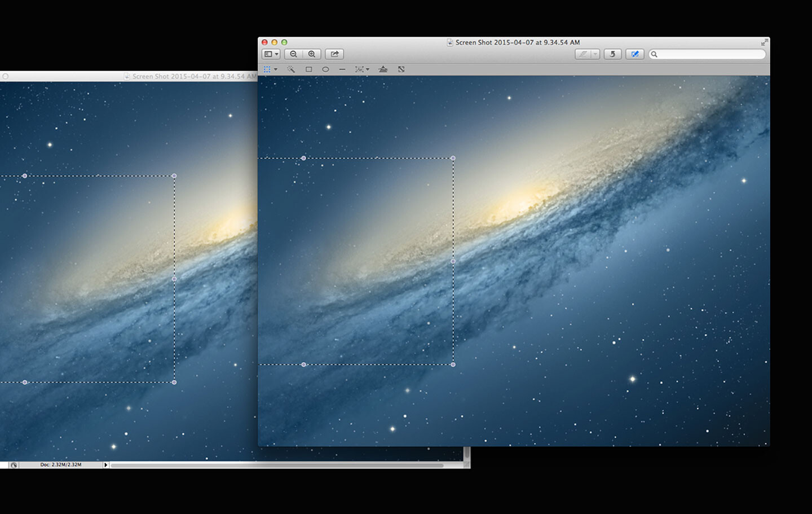The image size is (812, 514).
Task: Click the background window's horizontal scrollbar
Action: click(x=277, y=465)
